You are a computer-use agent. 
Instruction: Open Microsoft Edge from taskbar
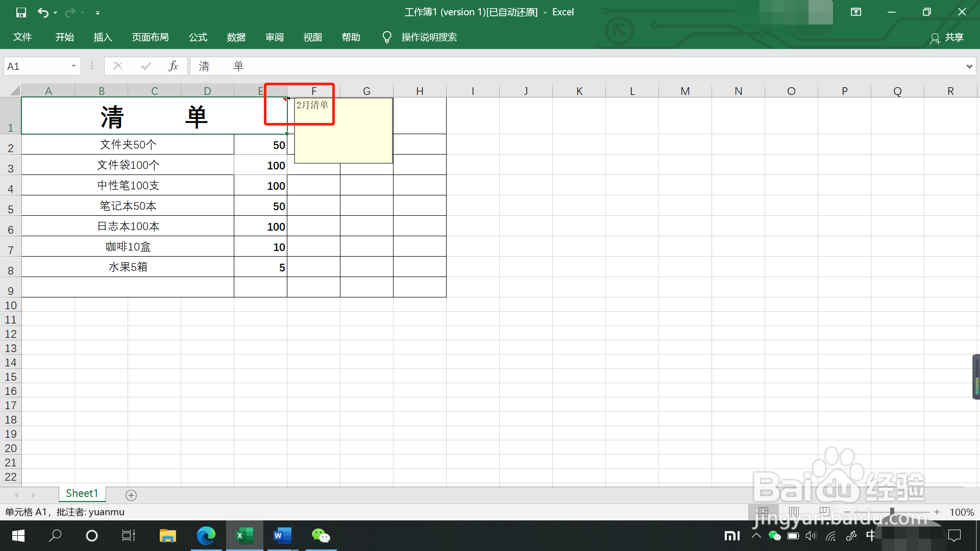[x=206, y=535]
